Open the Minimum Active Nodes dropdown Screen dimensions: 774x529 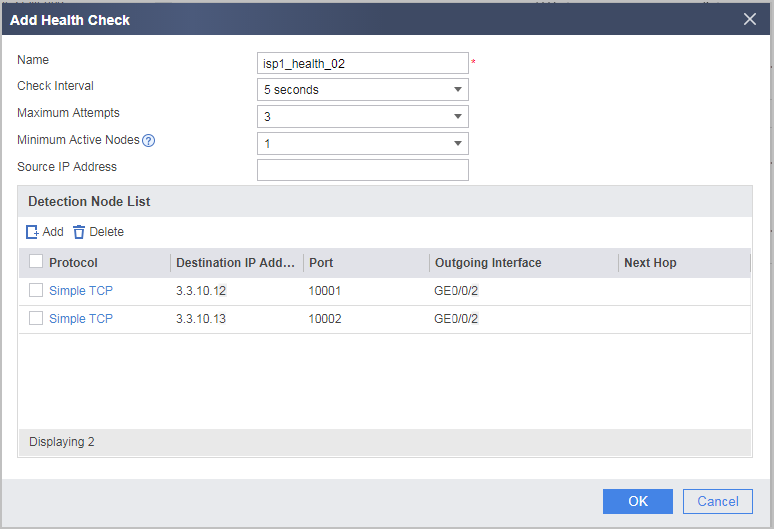coord(363,144)
